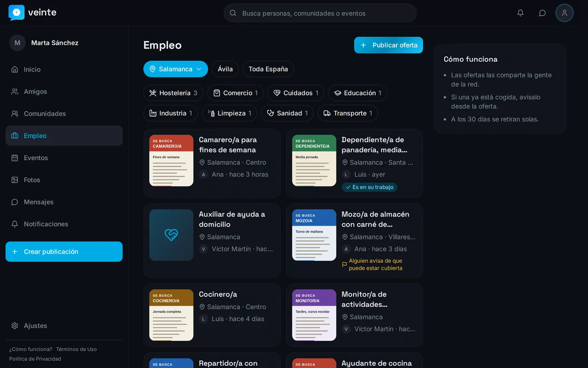Open the Política de Privacidad link

pyautogui.click(x=35, y=359)
